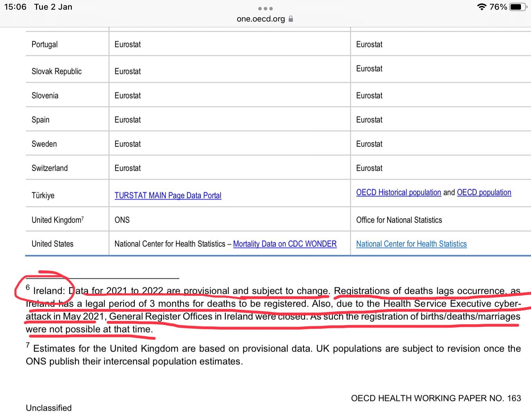
Task: Tap the date Tue 2 Jan
Action: tap(53, 7)
